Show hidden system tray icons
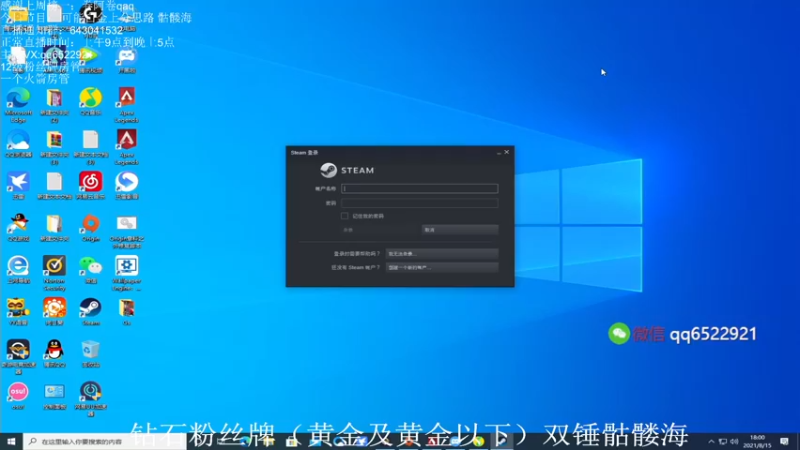The width and height of the screenshot is (800, 450). tap(711, 441)
